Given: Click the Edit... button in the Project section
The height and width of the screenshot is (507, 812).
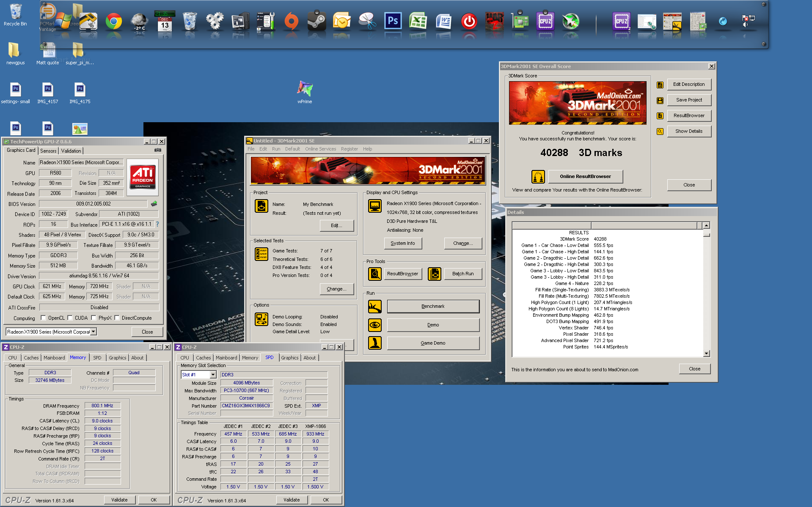Looking at the screenshot, I should pos(336,226).
